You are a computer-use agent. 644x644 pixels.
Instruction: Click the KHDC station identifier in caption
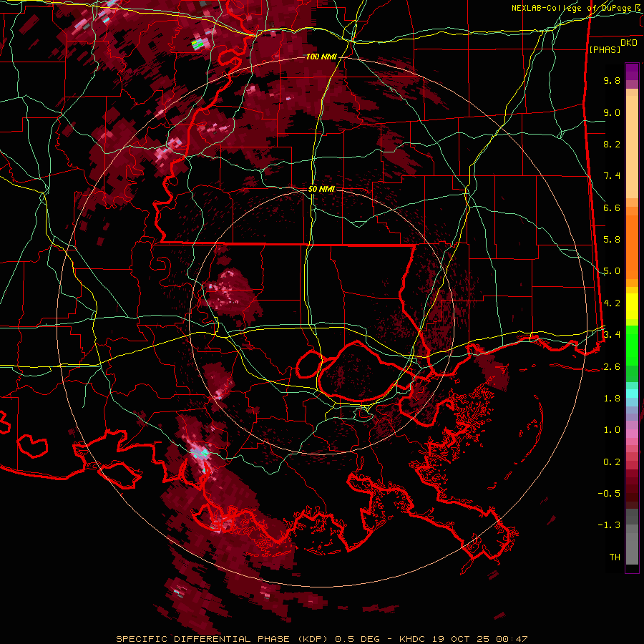tap(413, 639)
